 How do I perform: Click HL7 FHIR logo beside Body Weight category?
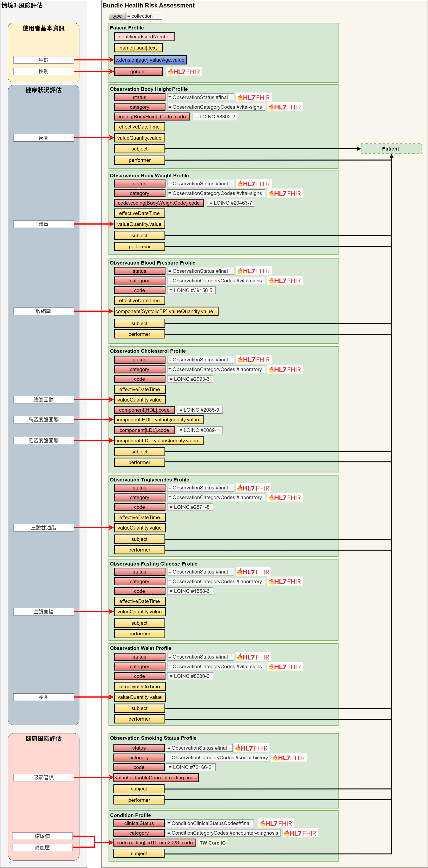pyautogui.click(x=285, y=194)
